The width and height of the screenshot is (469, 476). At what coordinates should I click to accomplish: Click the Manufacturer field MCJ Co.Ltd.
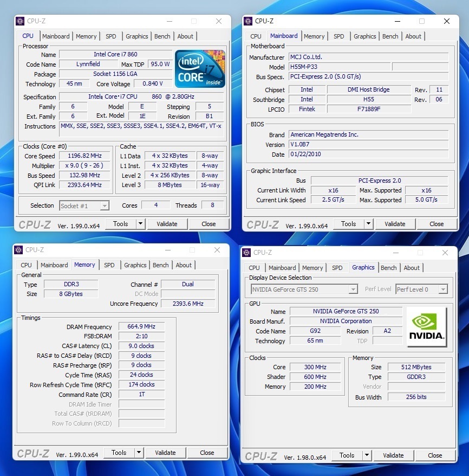(368, 57)
